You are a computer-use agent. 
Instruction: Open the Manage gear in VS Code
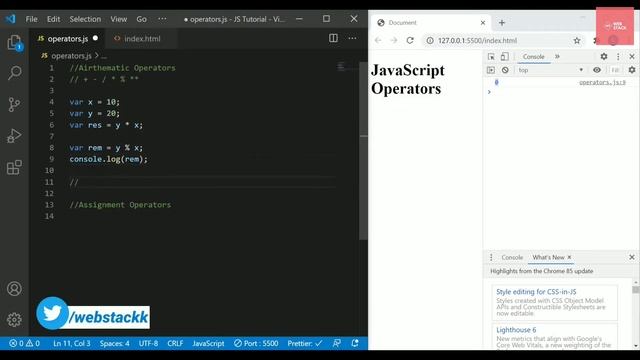[x=14, y=320]
